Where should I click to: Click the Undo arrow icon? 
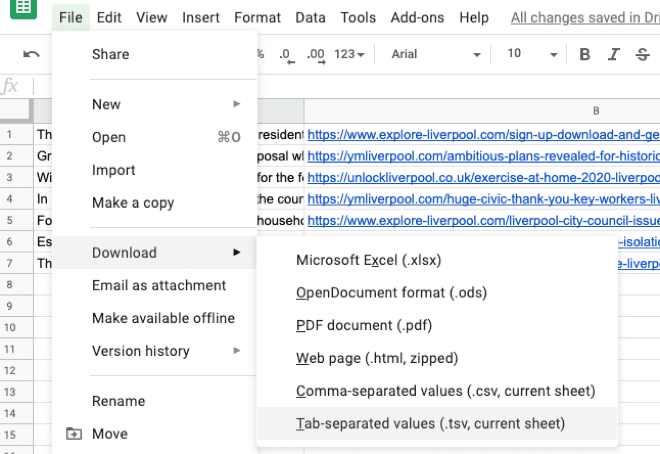pos(32,54)
